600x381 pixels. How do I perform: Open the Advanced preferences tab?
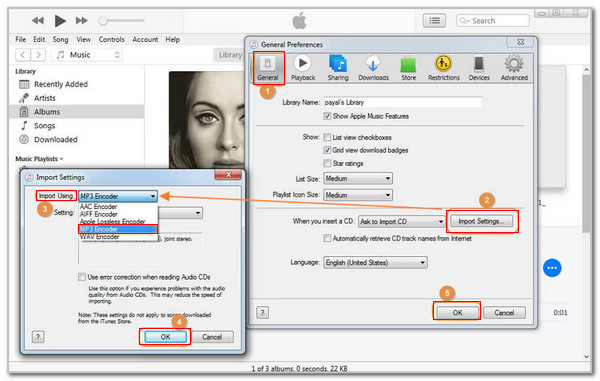514,68
